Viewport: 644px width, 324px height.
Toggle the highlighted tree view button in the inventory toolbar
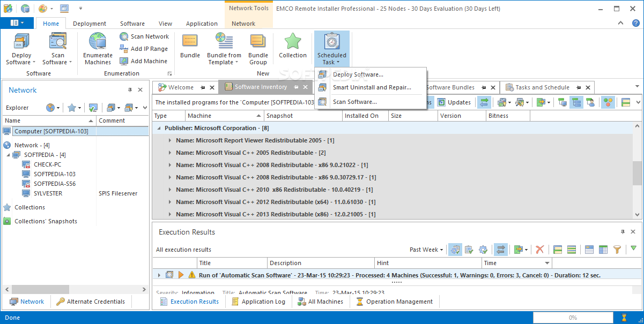click(x=576, y=102)
